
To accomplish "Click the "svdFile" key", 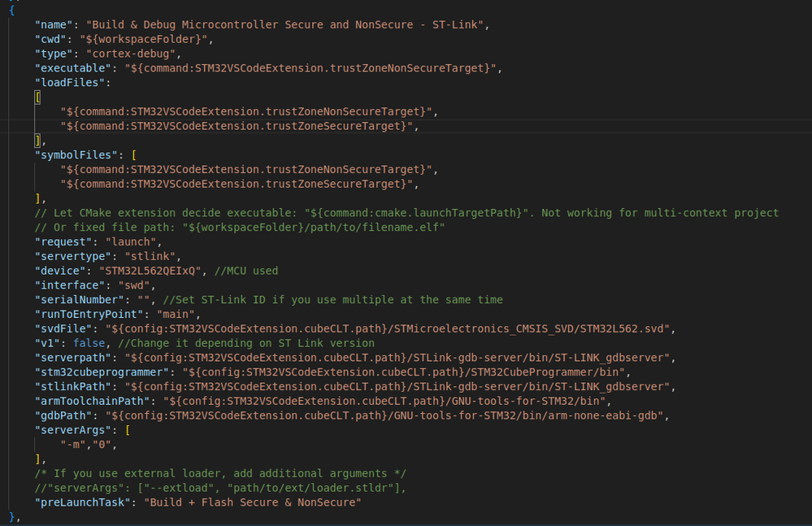I will coord(63,329).
